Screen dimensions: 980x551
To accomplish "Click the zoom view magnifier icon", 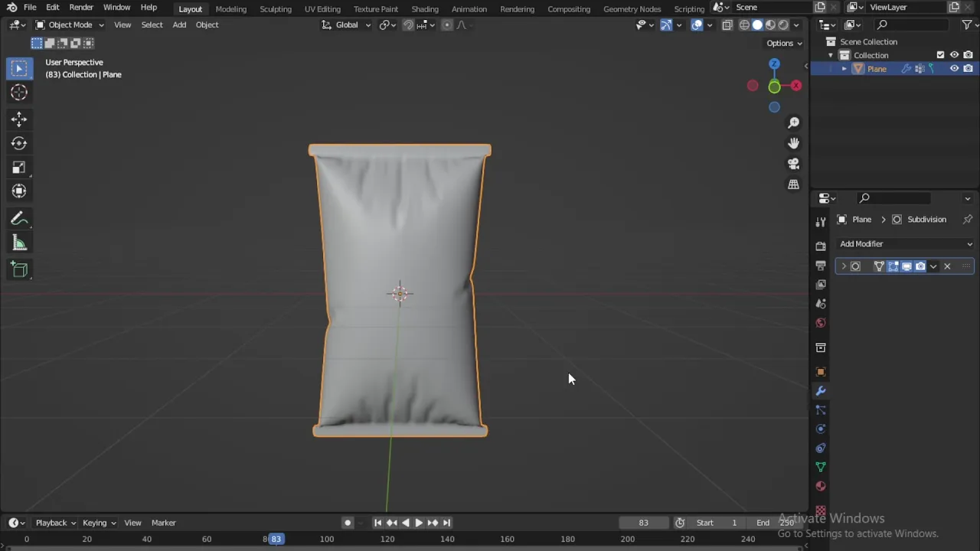I will (x=794, y=122).
